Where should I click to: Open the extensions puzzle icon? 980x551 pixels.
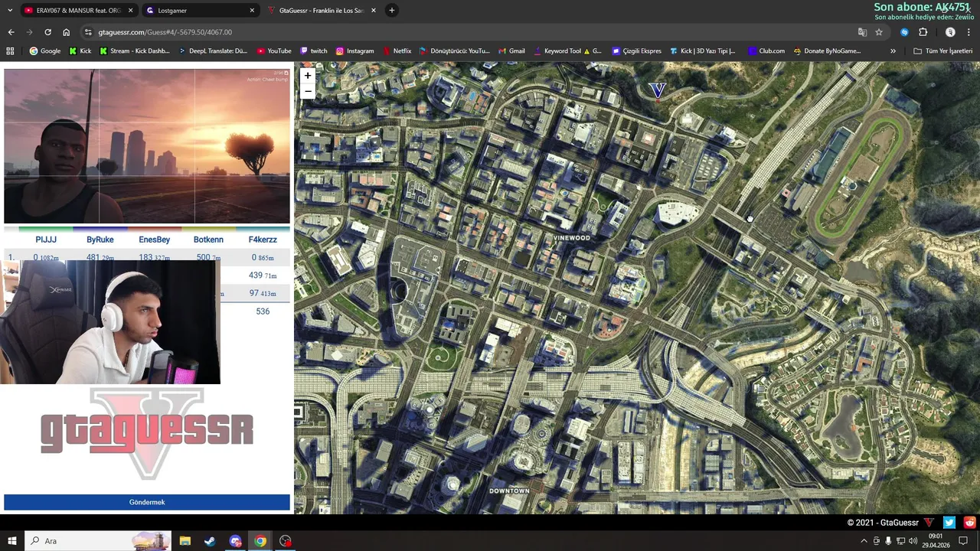(x=923, y=32)
